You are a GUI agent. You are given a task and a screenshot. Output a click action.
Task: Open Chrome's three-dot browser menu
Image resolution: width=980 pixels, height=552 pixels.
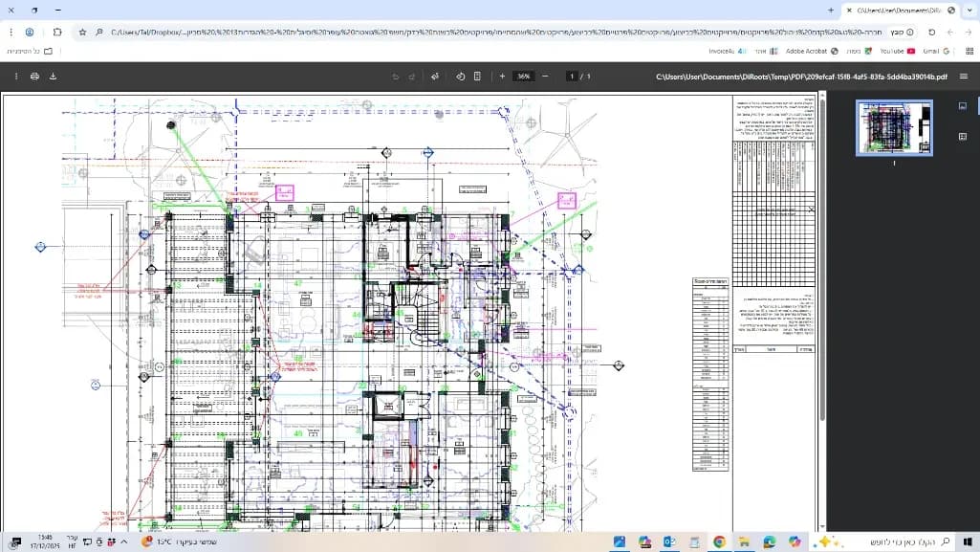tap(11, 32)
